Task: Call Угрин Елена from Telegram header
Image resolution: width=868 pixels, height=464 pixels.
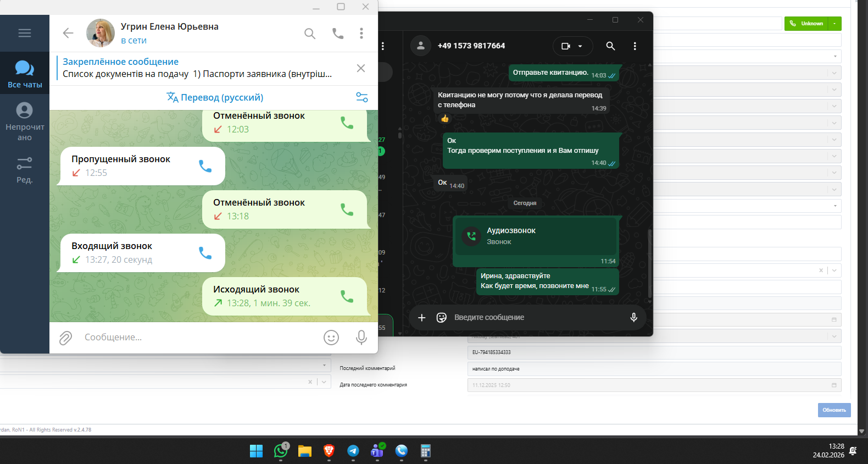Action: coord(338,34)
